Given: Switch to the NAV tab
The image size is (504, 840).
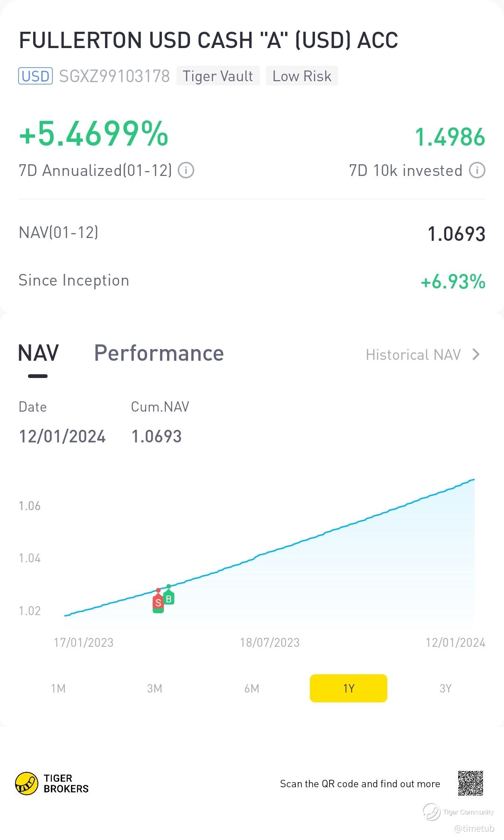Looking at the screenshot, I should pyautogui.click(x=38, y=353).
